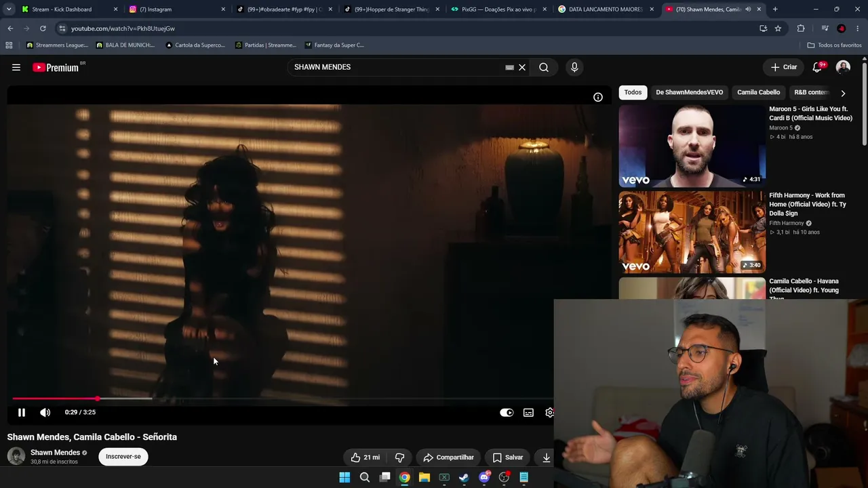Image resolution: width=868 pixels, height=488 pixels.
Task: Switch to the PixGG Doações browser tab
Action: (x=499, y=9)
